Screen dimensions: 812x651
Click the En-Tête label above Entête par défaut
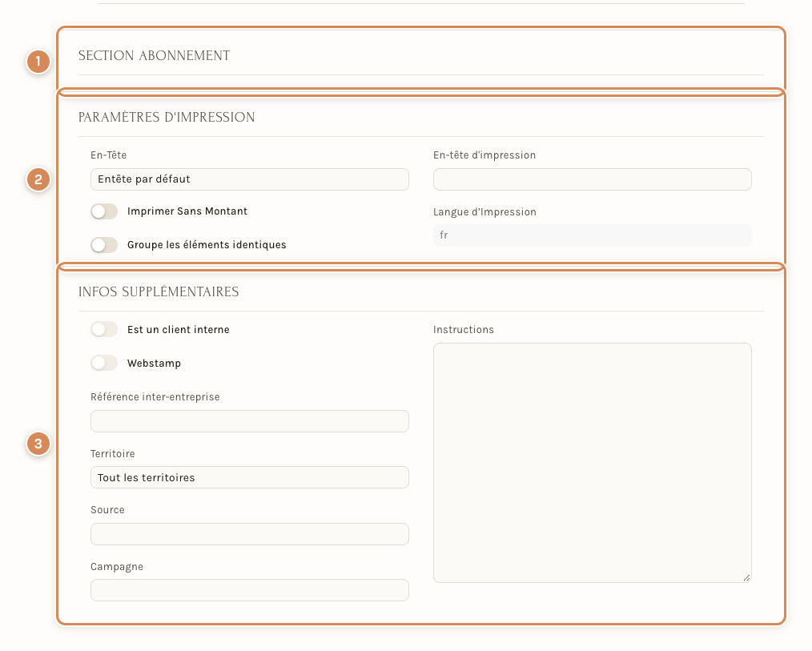108,155
